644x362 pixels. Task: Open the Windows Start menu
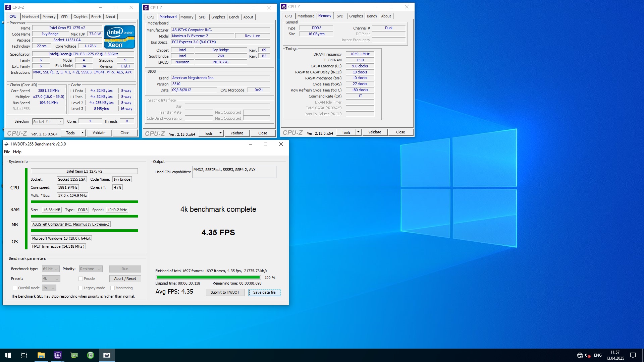(8, 355)
